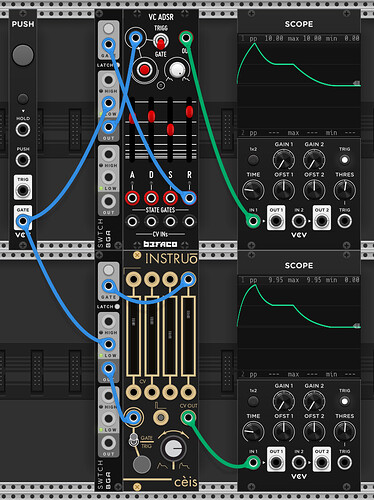This screenshot has height=500, width=374.
Task: Toggle the TRIGG/GATE switch on VC ADSR
Action: [161, 42]
